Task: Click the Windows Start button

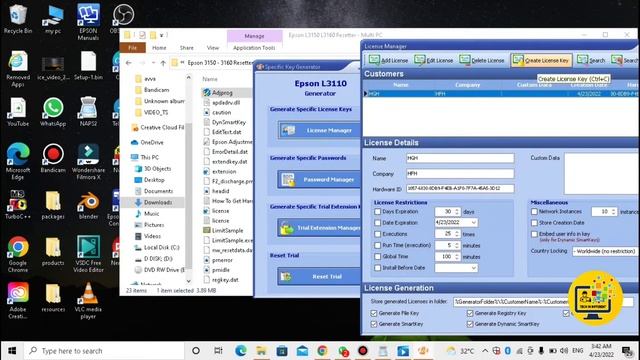Action: click(x=12, y=351)
